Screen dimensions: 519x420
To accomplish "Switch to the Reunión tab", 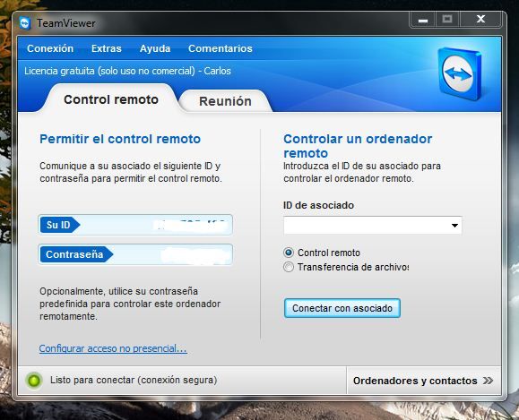I will point(225,101).
